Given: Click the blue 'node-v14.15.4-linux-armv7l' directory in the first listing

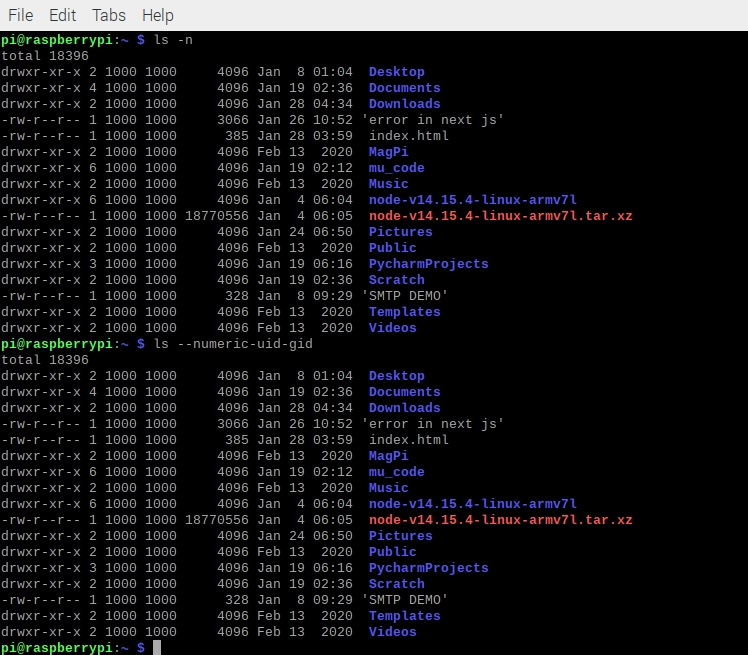Looking at the screenshot, I should coord(473,200).
